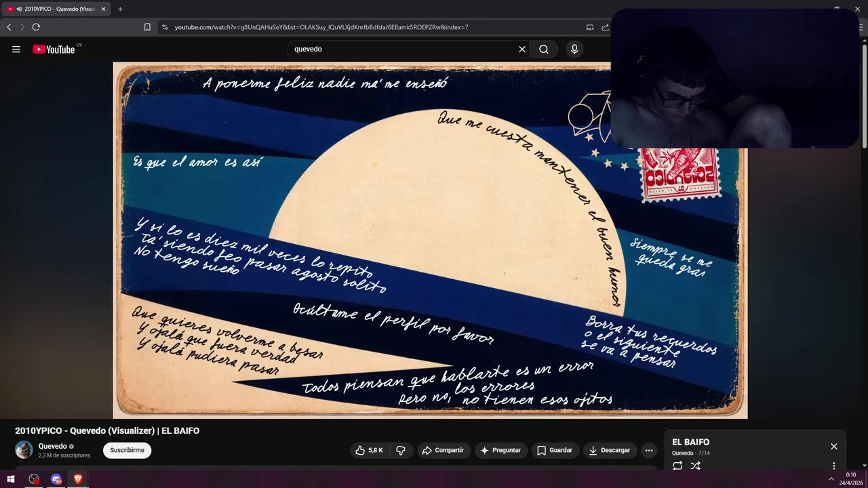
Task: Go forward in the browser
Action: 22,27
